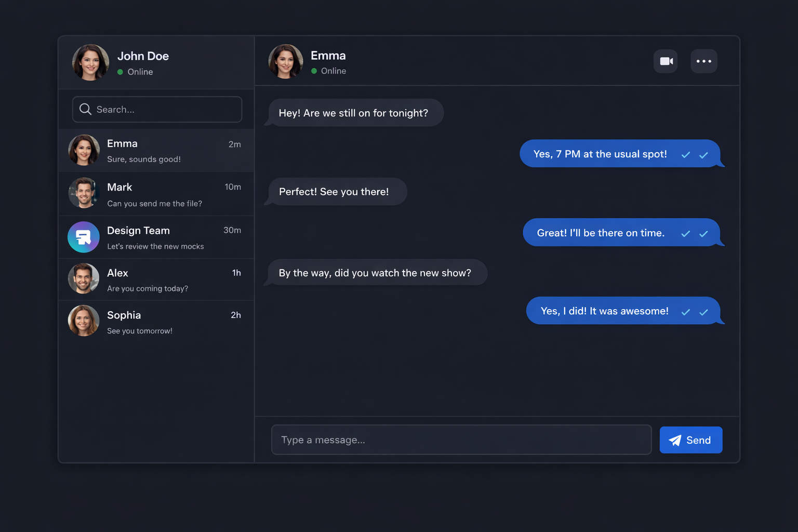
Task: Click the 'Hey! Are we still on' message bubble
Action: coord(356,113)
